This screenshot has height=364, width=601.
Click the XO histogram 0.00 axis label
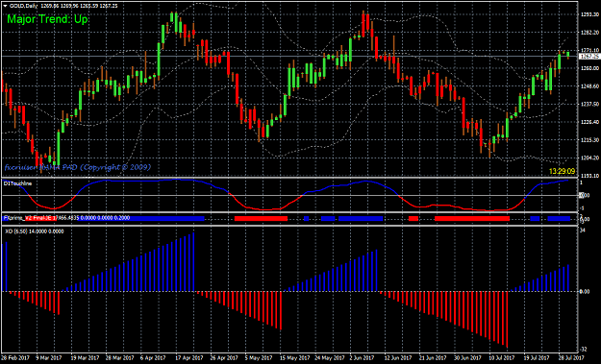point(585,292)
